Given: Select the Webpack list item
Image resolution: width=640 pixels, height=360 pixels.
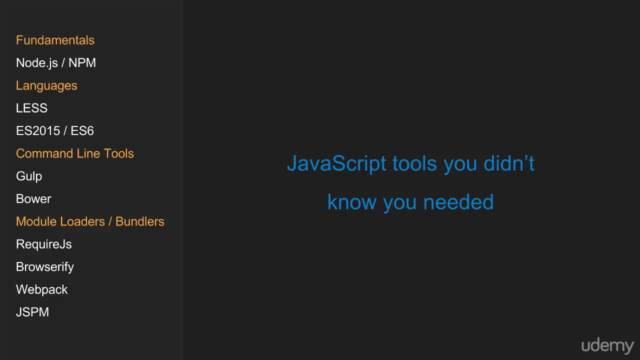Looking at the screenshot, I should click(42, 290).
